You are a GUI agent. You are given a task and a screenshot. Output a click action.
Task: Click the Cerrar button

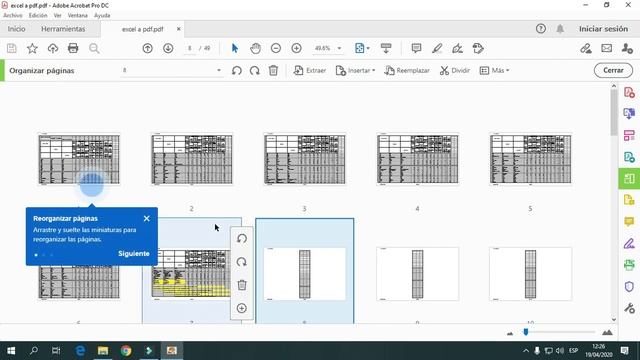(x=613, y=70)
